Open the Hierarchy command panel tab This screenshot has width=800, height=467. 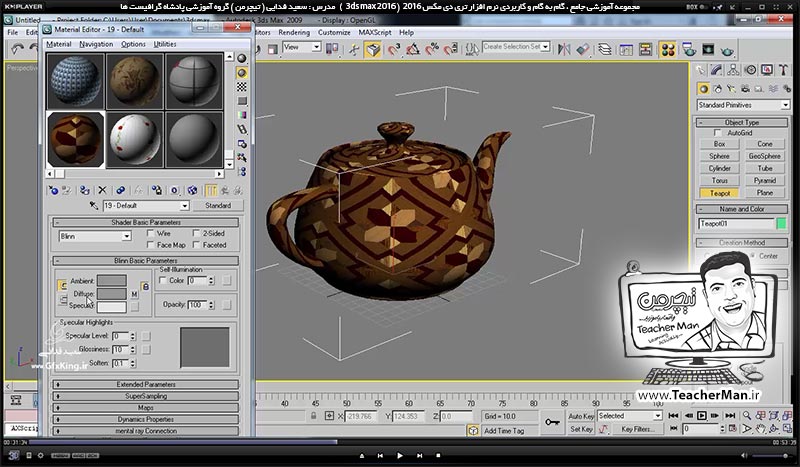[733, 70]
